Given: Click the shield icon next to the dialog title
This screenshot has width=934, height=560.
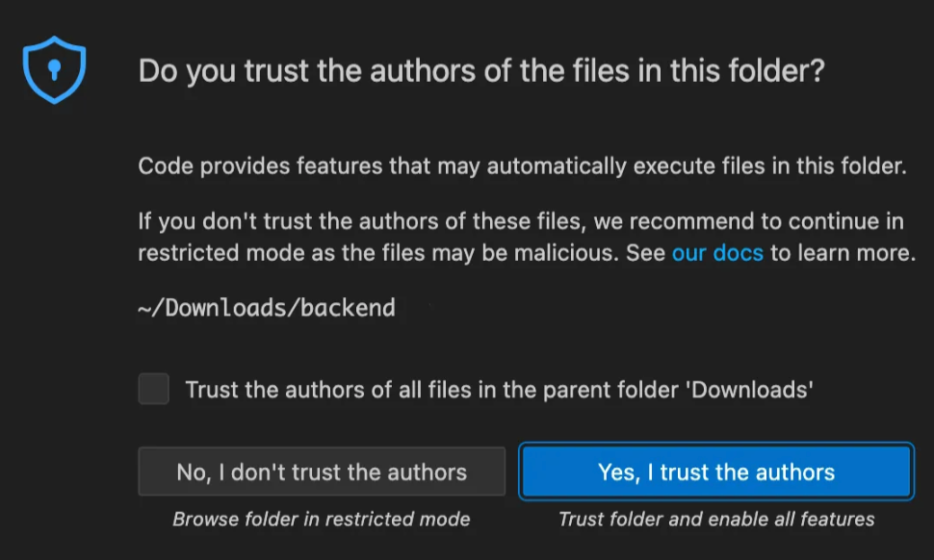Looking at the screenshot, I should click(x=55, y=67).
